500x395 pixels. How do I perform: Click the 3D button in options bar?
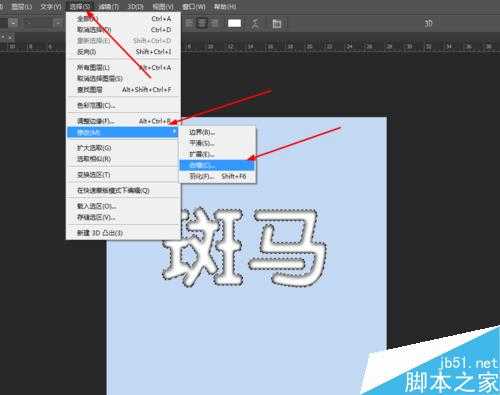[428, 23]
